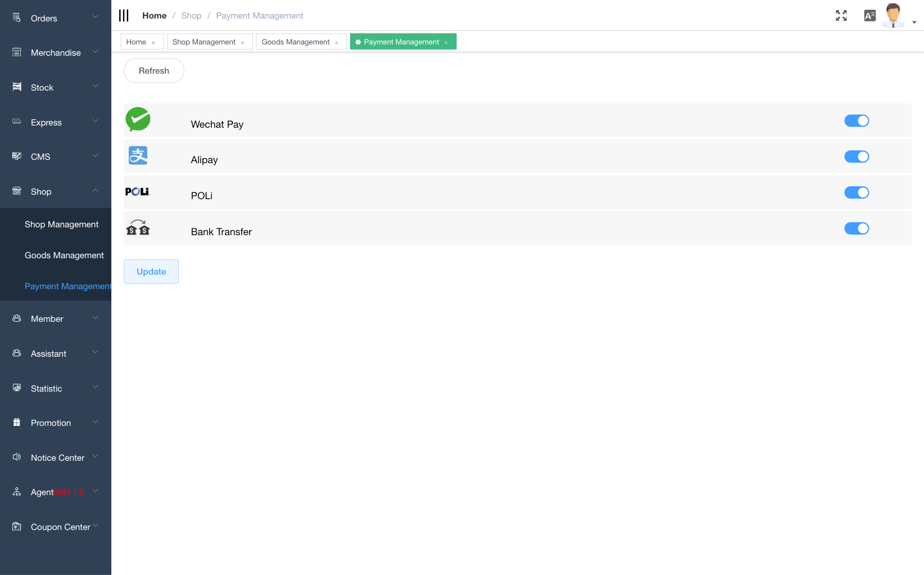Collapse the Shop sidebar section
This screenshot has width=924, height=575.
coord(55,192)
